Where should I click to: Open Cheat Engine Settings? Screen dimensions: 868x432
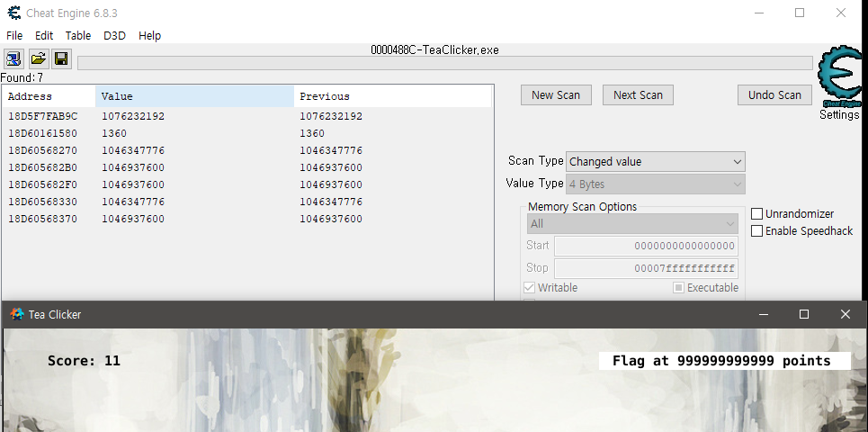click(839, 114)
